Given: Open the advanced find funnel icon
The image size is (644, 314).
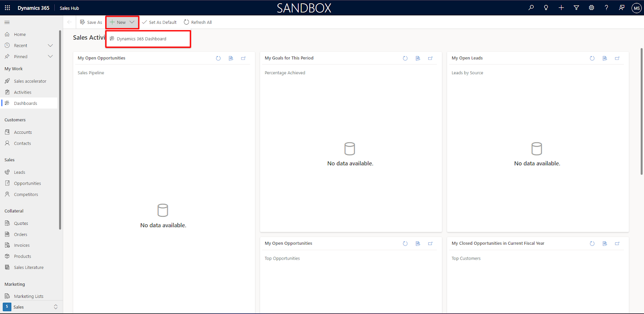Looking at the screenshot, I should coord(576,8).
